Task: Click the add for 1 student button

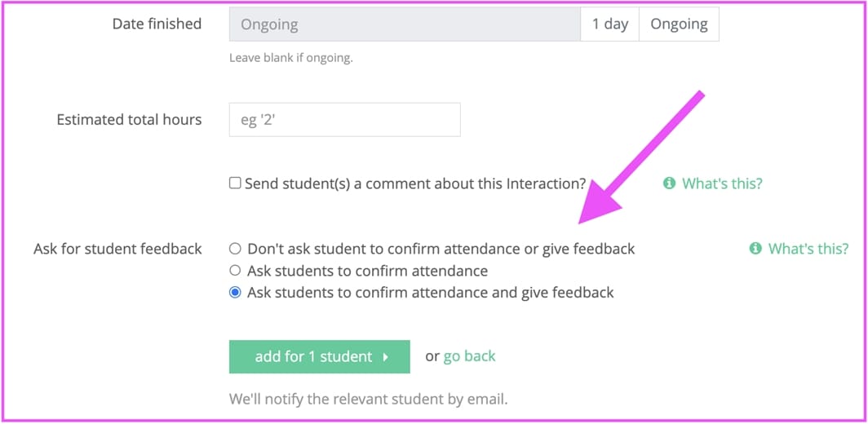Action: point(320,357)
